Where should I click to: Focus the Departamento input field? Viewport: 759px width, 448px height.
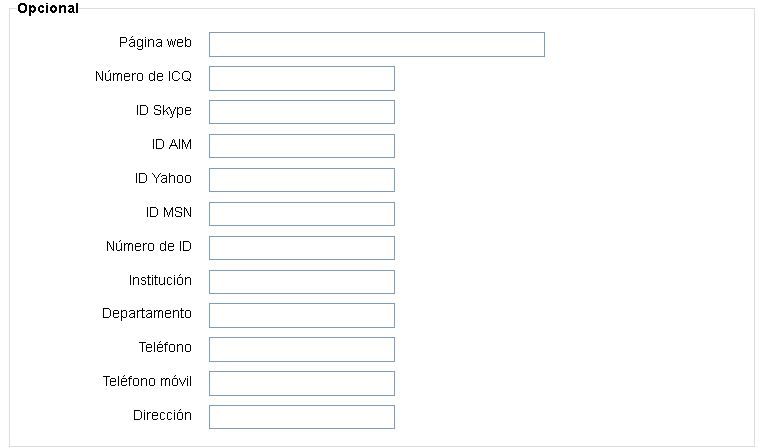(x=301, y=316)
